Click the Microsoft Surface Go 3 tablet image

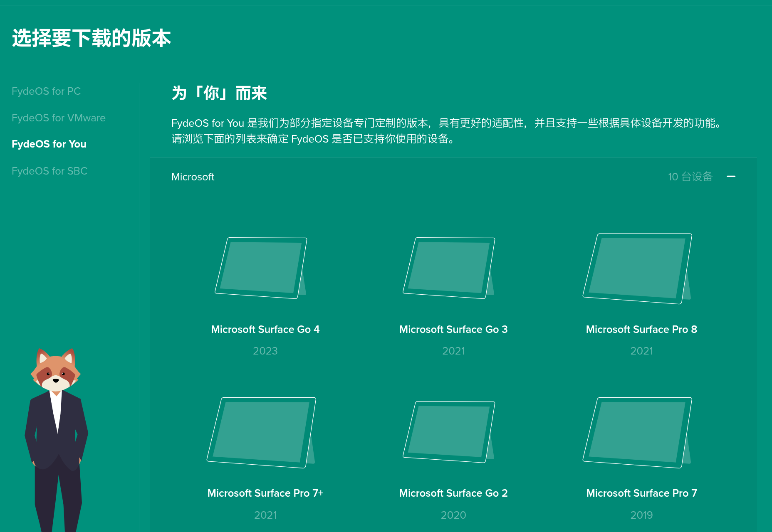tap(449, 268)
